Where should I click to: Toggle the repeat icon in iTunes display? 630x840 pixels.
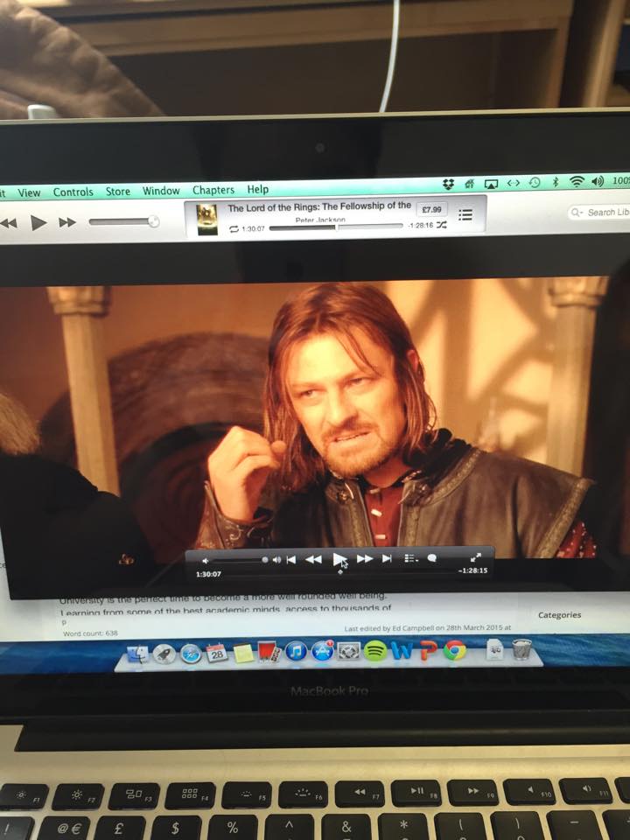tap(234, 228)
